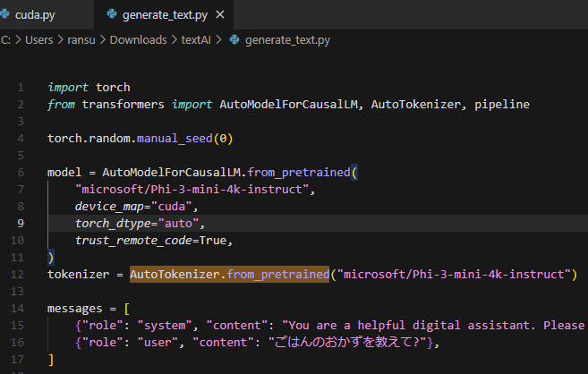The width and height of the screenshot is (588, 374).
Task: Click 'model' variable on line 6
Action: tap(64, 173)
